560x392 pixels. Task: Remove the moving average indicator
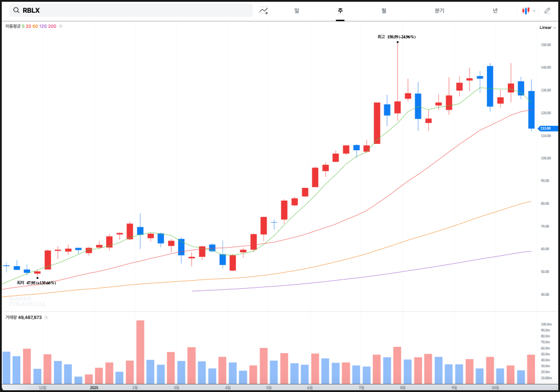pyautogui.click(x=61, y=26)
